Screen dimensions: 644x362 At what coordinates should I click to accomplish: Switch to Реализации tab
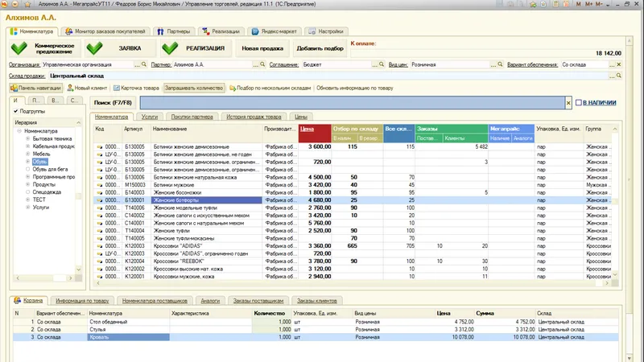coord(222,31)
